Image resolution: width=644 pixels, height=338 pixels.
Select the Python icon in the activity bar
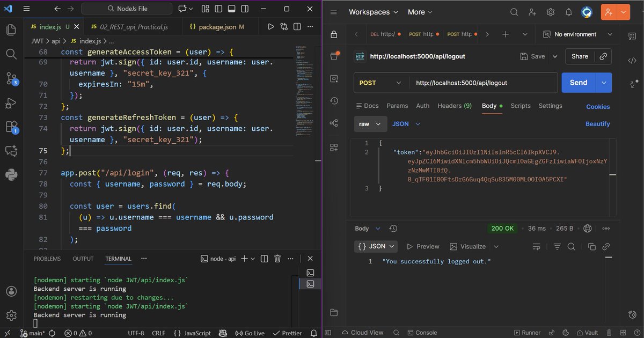point(11,174)
